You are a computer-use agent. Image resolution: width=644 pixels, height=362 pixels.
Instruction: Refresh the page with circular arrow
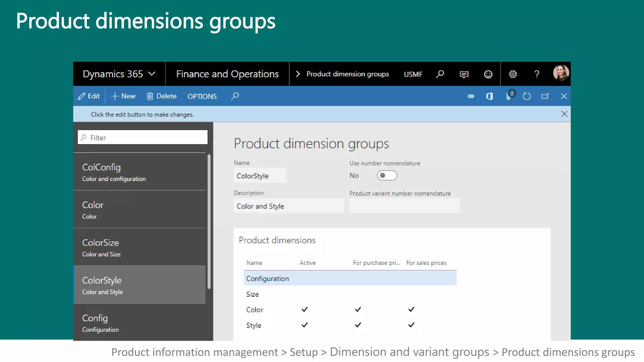pos(527,96)
